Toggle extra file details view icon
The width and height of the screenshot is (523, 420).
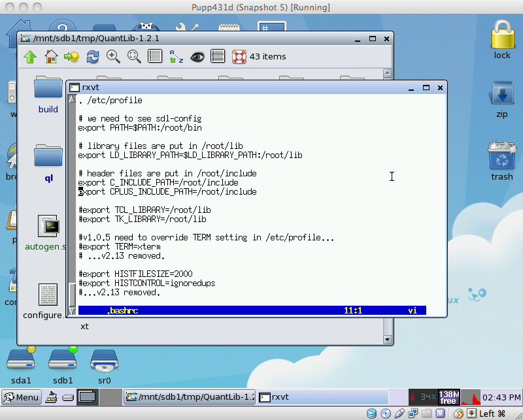pos(218,57)
